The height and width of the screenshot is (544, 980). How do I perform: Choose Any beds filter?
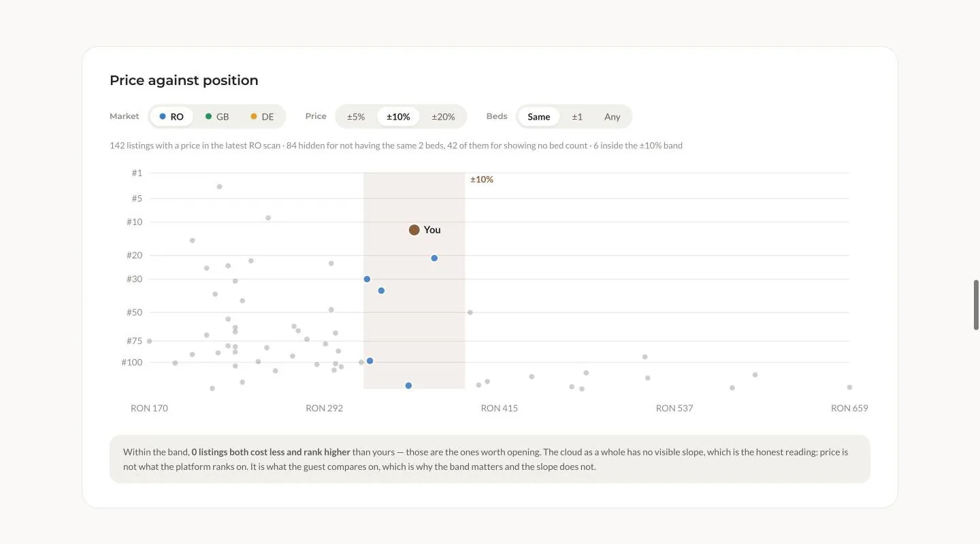tap(612, 116)
